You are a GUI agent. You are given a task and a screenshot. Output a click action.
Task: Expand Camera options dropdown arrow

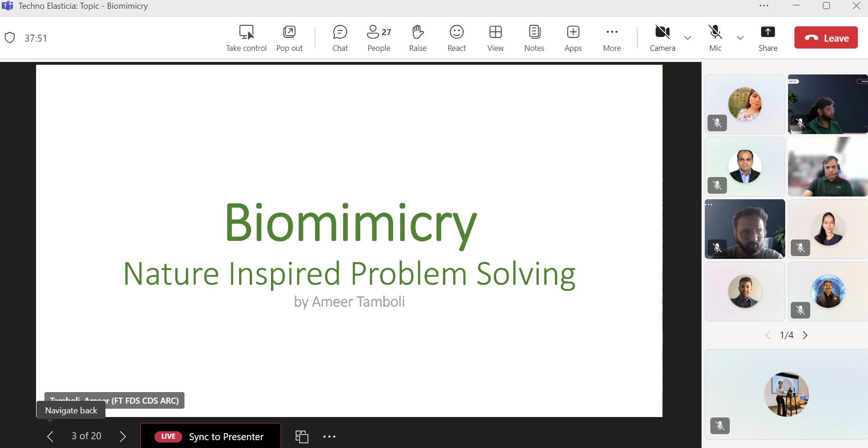pyautogui.click(x=688, y=38)
